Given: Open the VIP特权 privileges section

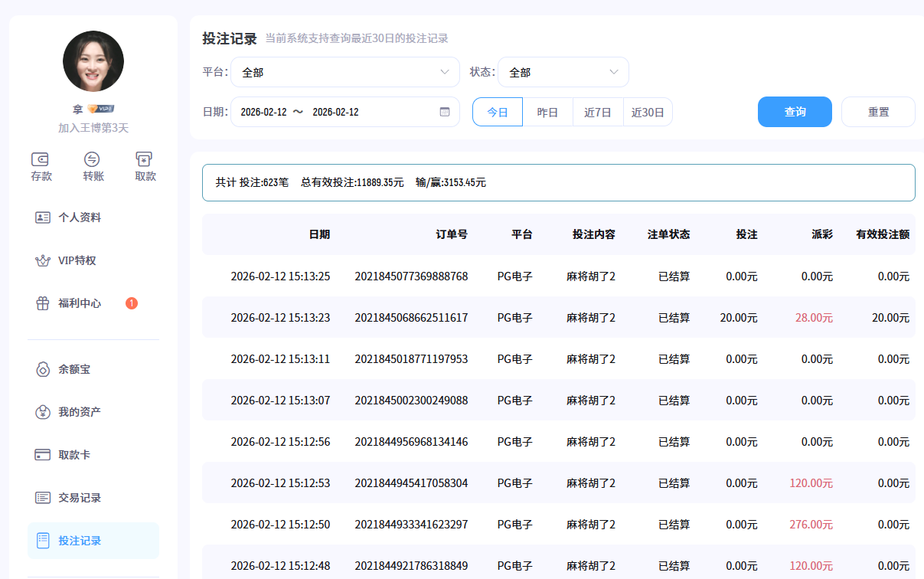Looking at the screenshot, I should pos(78,260).
